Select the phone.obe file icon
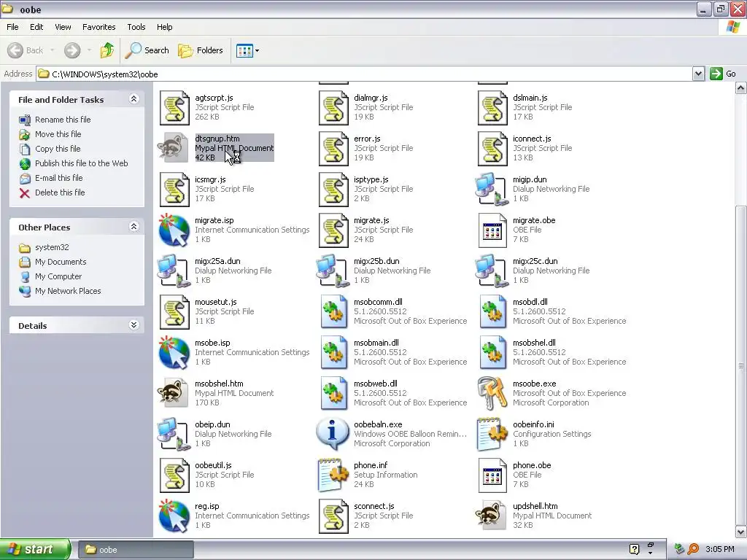The width and height of the screenshot is (747, 560). click(x=492, y=475)
